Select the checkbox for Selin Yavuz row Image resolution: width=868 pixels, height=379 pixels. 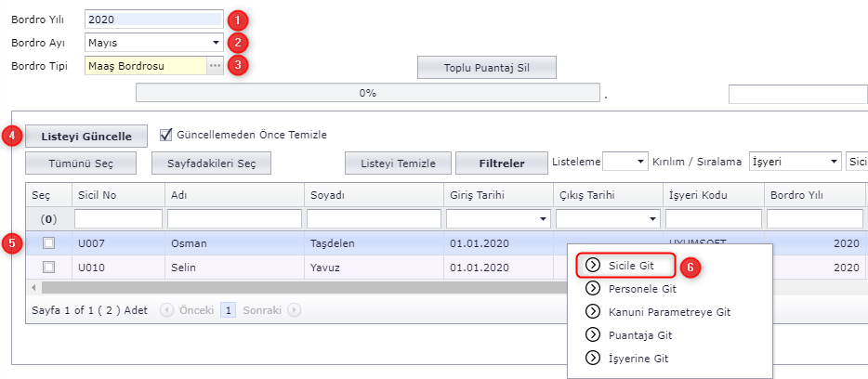pyautogui.click(x=49, y=267)
